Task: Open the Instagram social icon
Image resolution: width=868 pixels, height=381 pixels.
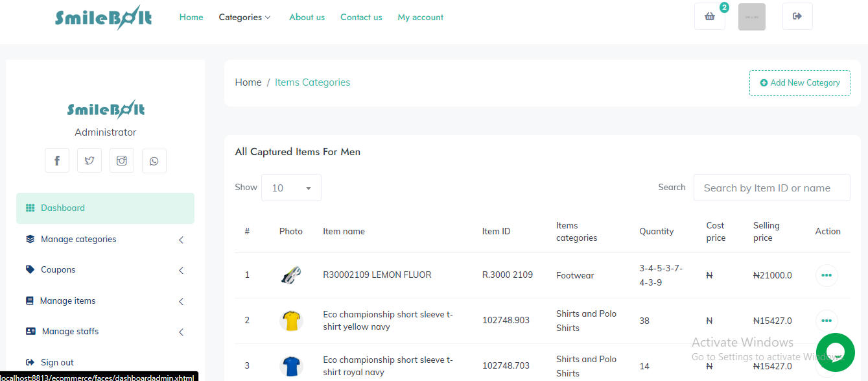Action: [x=122, y=161]
